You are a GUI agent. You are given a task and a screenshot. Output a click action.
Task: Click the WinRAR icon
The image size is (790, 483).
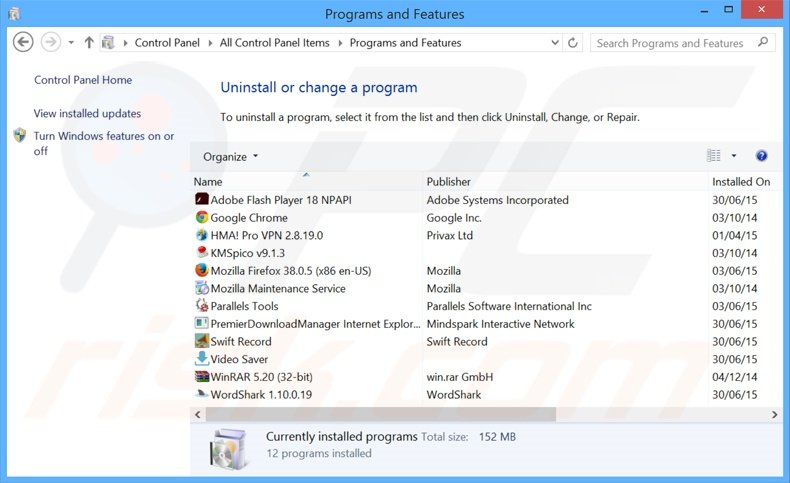point(202,376)
